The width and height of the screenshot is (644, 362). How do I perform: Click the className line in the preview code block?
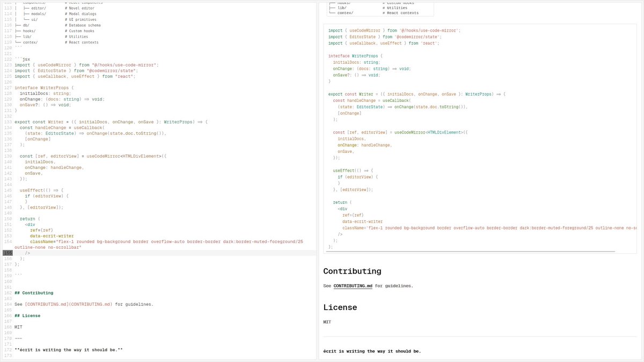tap(489, 228)
